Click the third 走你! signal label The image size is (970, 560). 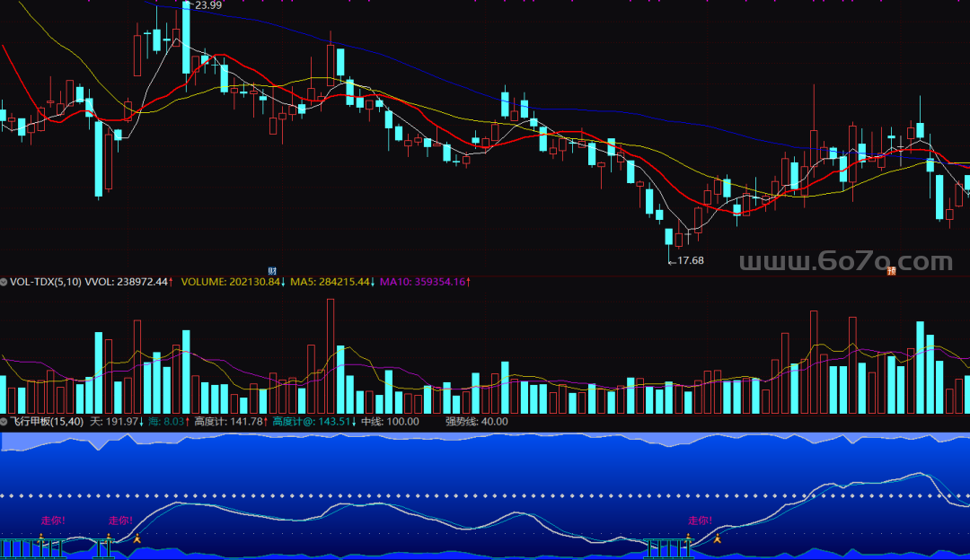(700, 521)
